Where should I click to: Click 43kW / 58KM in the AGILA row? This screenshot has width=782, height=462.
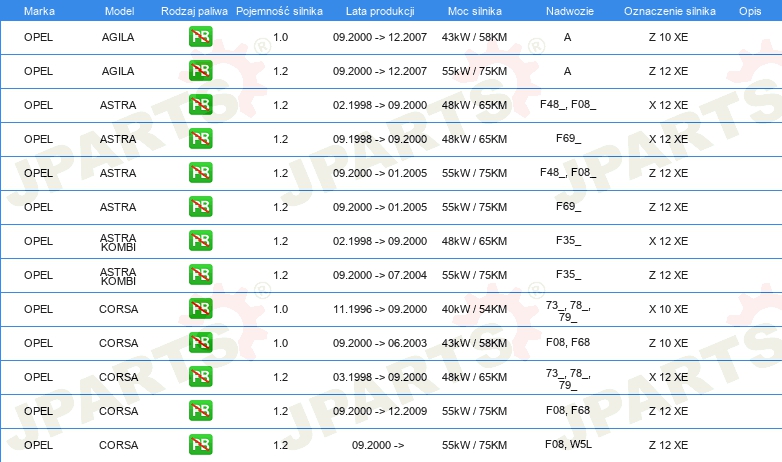click(x=474, y=37)
